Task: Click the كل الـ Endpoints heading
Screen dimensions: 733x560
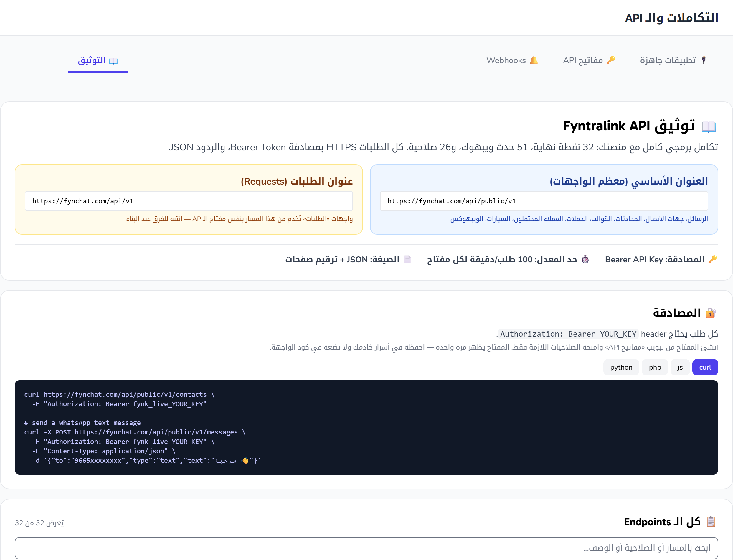Action: 662,522
